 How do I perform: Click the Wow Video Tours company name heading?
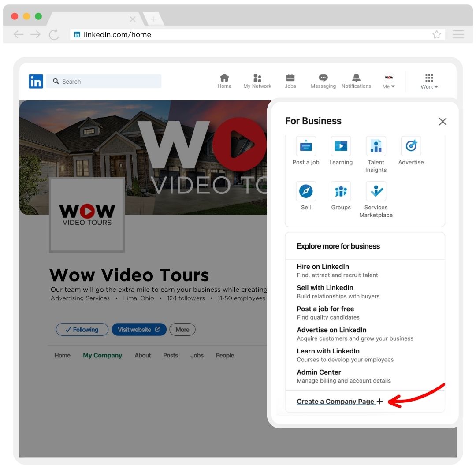pos(129,275)
